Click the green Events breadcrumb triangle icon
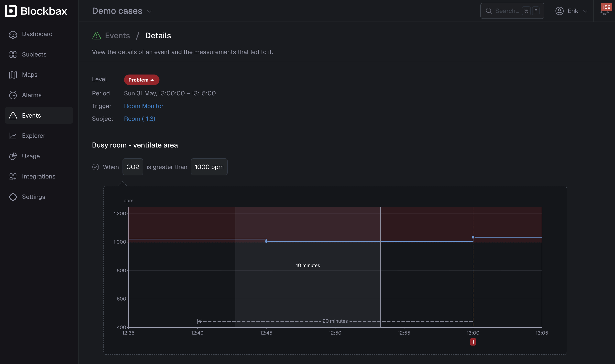Screen dimensions: 615x364 [x=97, y=36]
